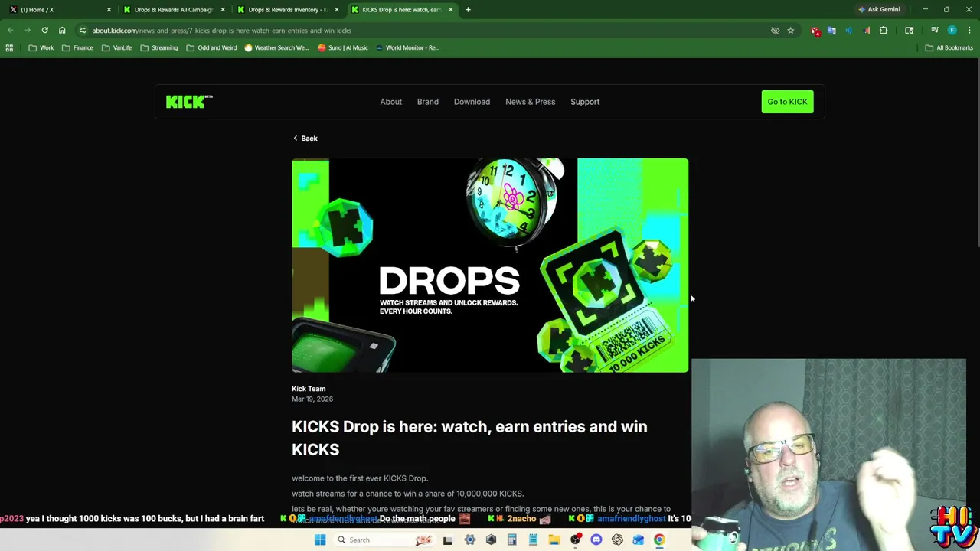Open the Work bookmarks folder
The width and height of the screenshot is (980, 551).
point(41,47)
